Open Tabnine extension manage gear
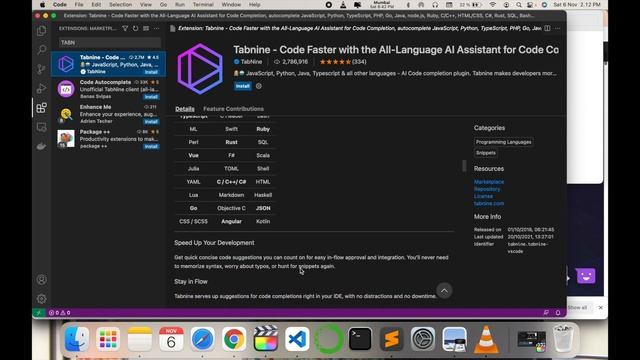 pos(259,86)
